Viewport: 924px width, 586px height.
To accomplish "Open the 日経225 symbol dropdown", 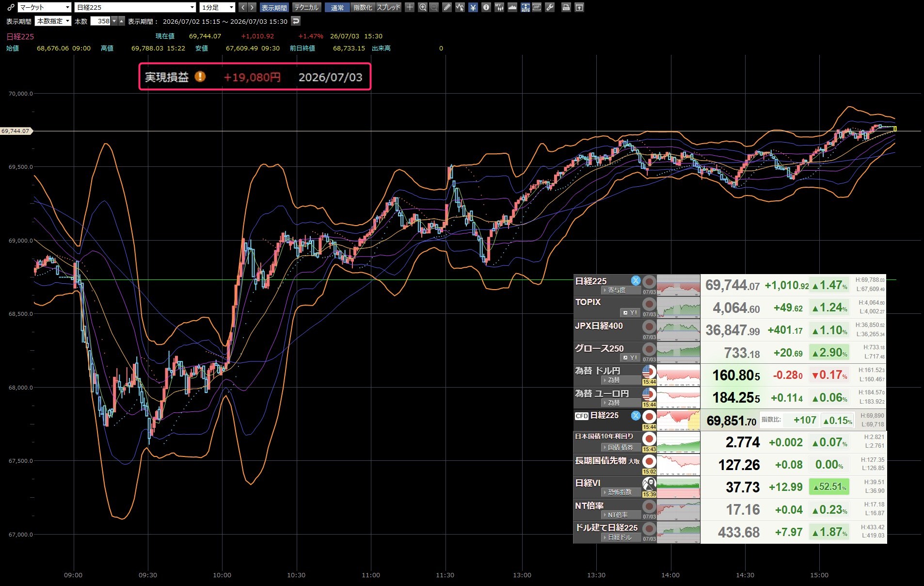I will [135, 7].
